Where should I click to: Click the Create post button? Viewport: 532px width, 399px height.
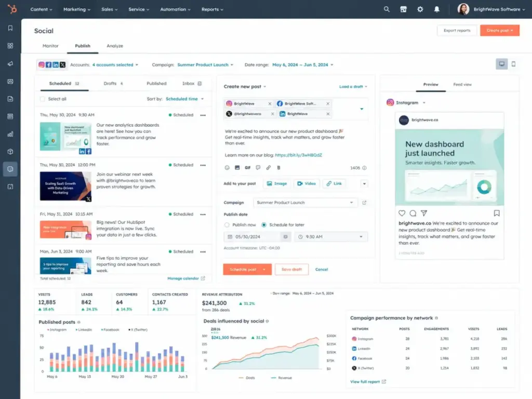click(x=499, y=31)
